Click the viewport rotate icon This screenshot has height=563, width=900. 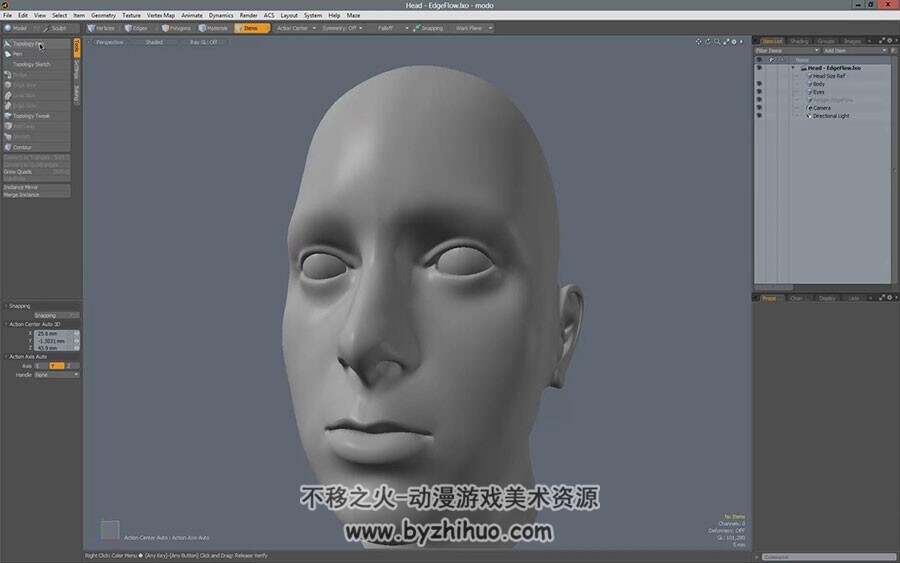tap(708, 42)
